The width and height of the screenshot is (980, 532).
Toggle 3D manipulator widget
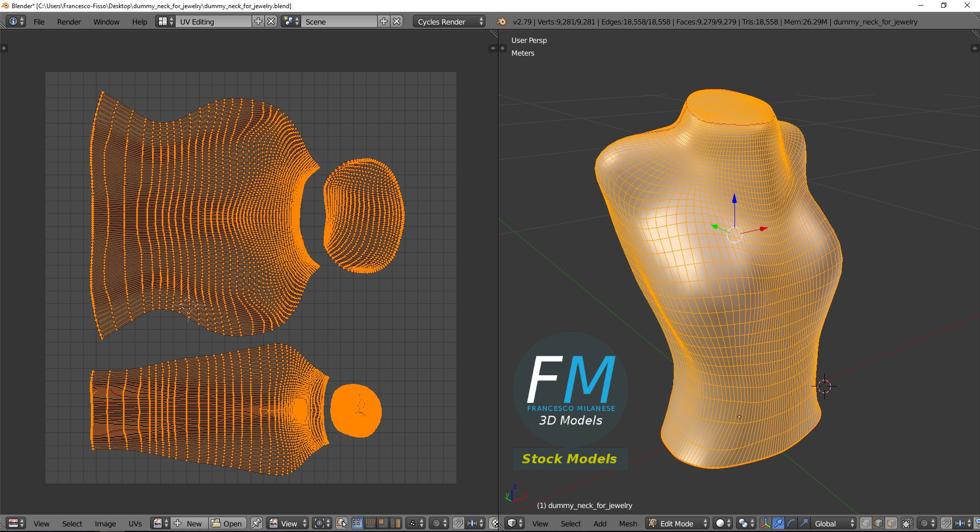click(766, 523)
